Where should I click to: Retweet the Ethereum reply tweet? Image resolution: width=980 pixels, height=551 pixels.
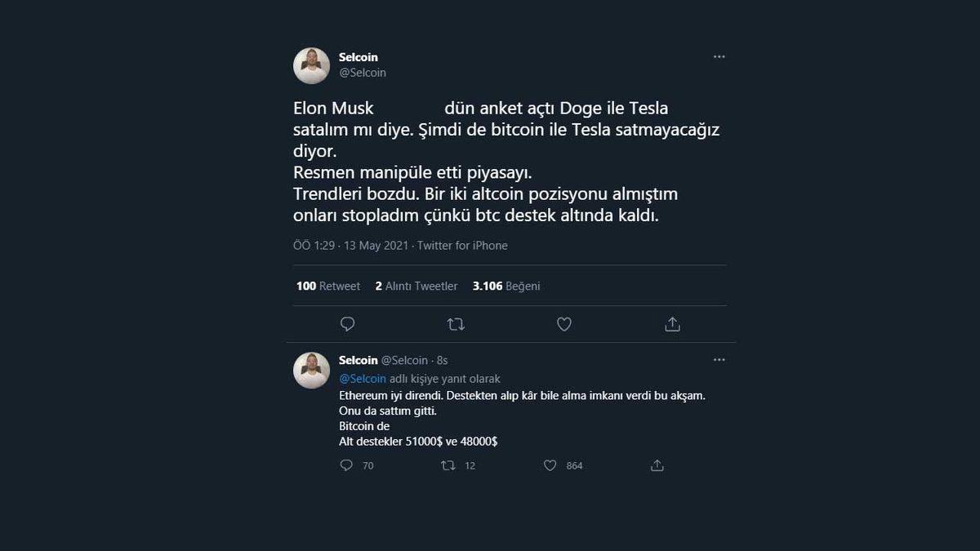click(x=447, y=465)
